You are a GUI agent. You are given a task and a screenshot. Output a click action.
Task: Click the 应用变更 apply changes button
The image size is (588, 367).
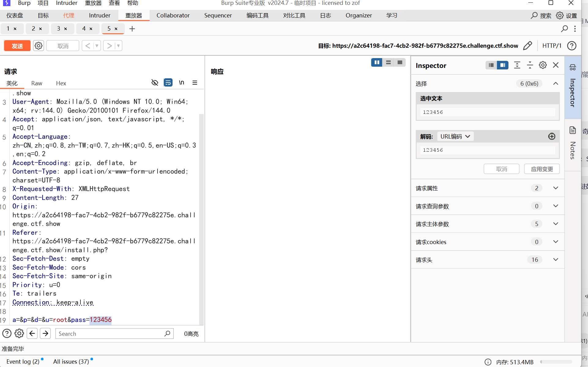[x=541, y=169]
